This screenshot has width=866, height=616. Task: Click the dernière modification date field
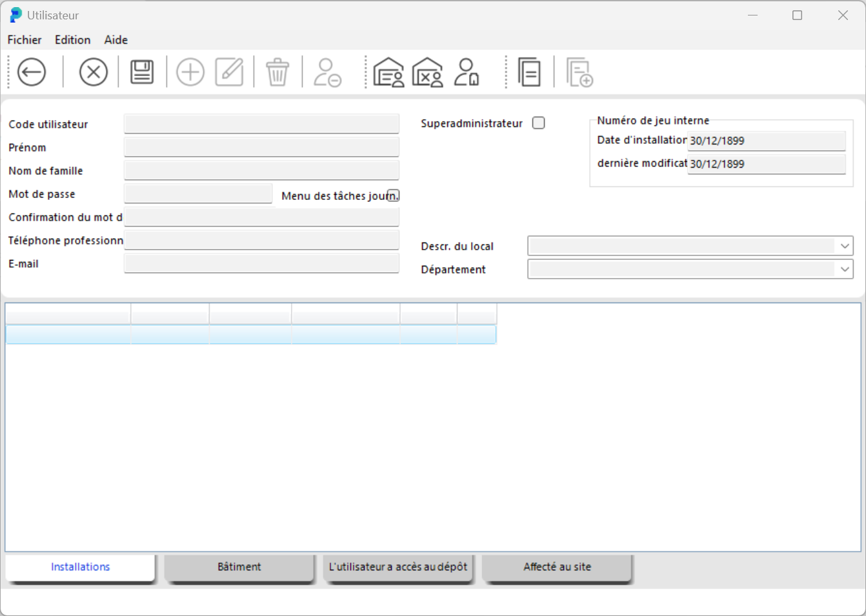[x=767, y=164]
